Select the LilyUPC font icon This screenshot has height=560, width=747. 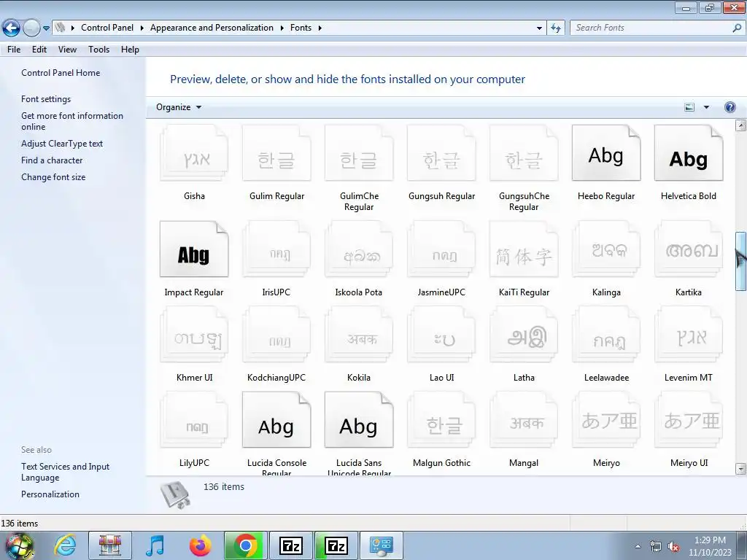pyautogui.click(x=194, y=420)
